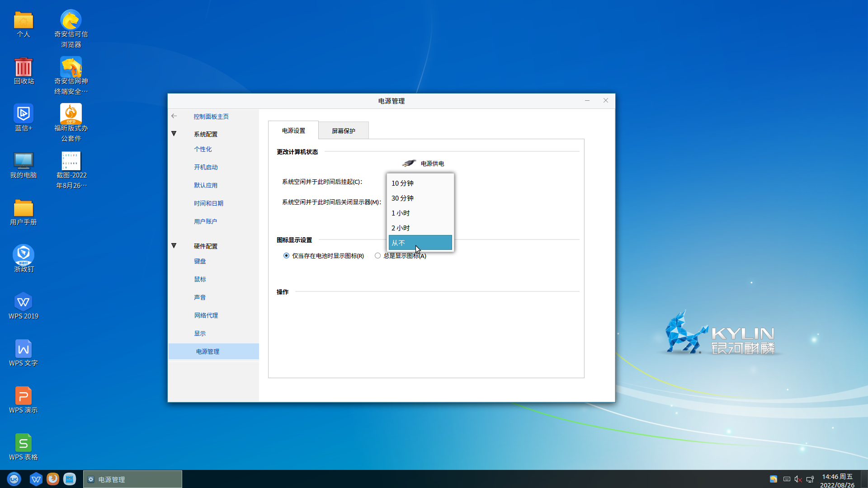Image resolution: width=868 pixels, height=488 pixels.
Task: Click WPS icon in taskbar
Action: point(36,479)
